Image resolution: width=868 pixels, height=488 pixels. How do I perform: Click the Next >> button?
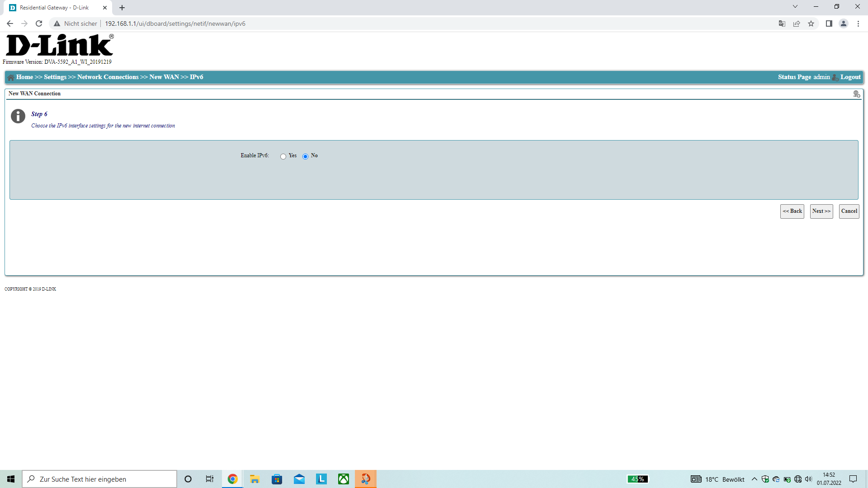(821, 211)
